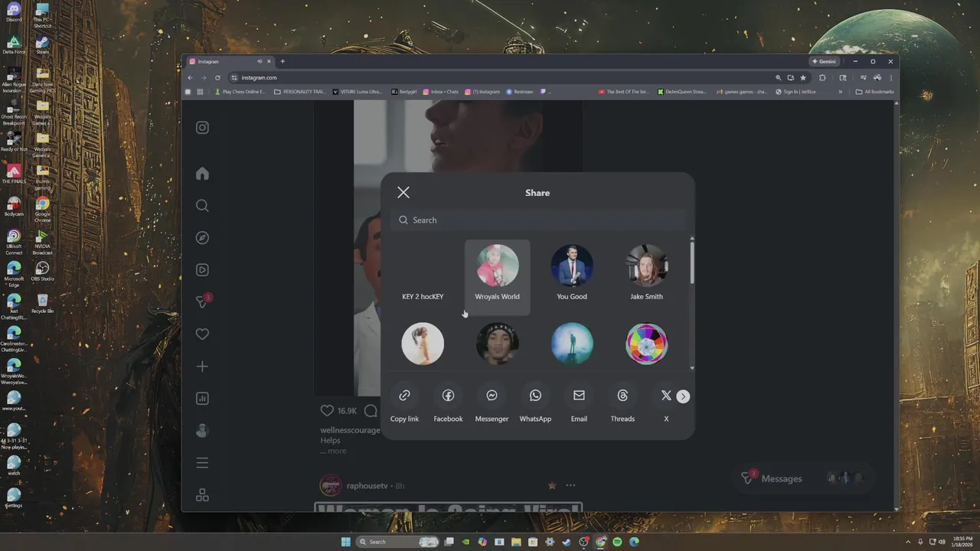Open the Explore compass icon
Viewport: 980px width, 551px height.
coord(202,238)
